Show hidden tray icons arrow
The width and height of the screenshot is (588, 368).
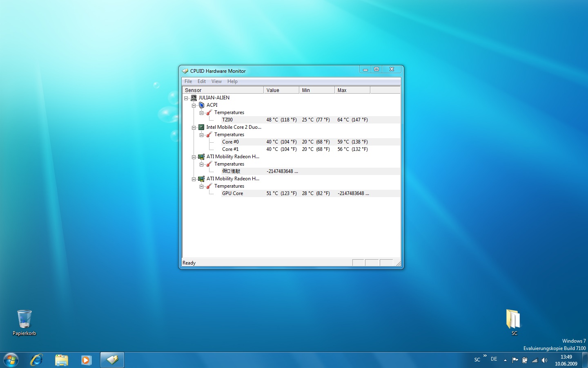(x=505, y=360)
